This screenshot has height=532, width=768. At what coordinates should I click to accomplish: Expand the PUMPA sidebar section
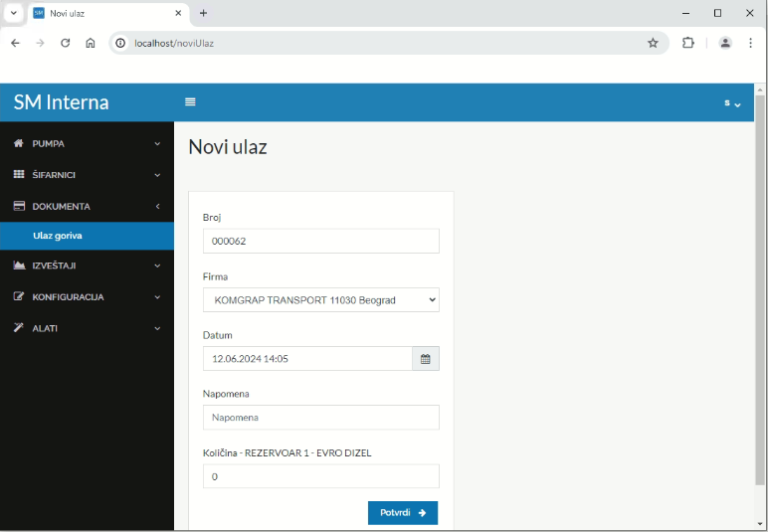pyautogui.click(x=87, y=144)
